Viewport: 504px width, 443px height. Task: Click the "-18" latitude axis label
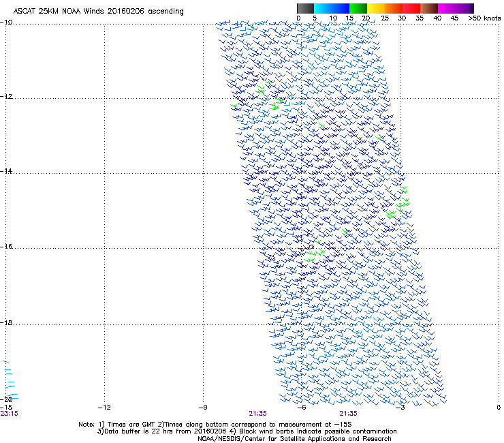click(6, 322)
